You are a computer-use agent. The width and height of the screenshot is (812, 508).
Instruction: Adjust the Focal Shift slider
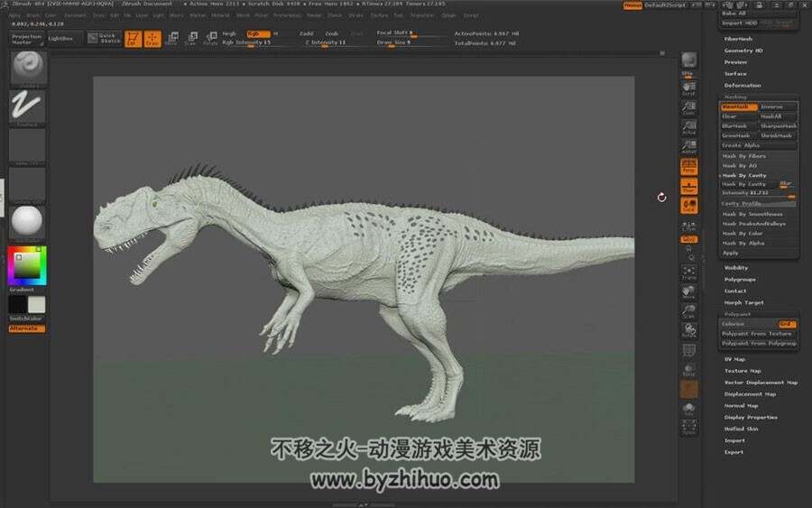[x=411, y=33]
